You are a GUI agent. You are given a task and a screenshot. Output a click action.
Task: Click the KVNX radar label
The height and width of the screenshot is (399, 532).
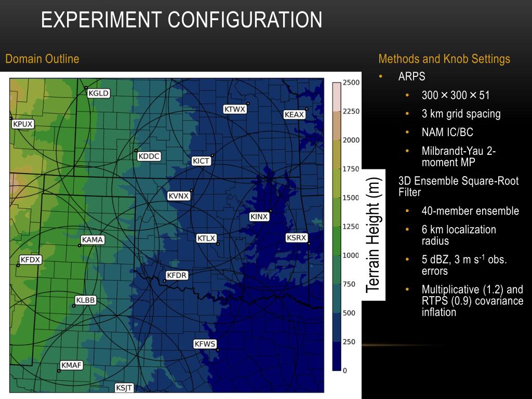[x=179, y=196]
